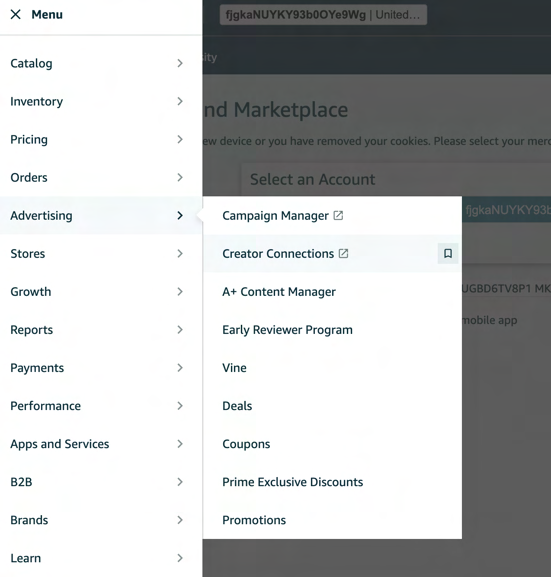Click the external link icon beside Creator Connections
551x577 pixels.
click(343, 253)
